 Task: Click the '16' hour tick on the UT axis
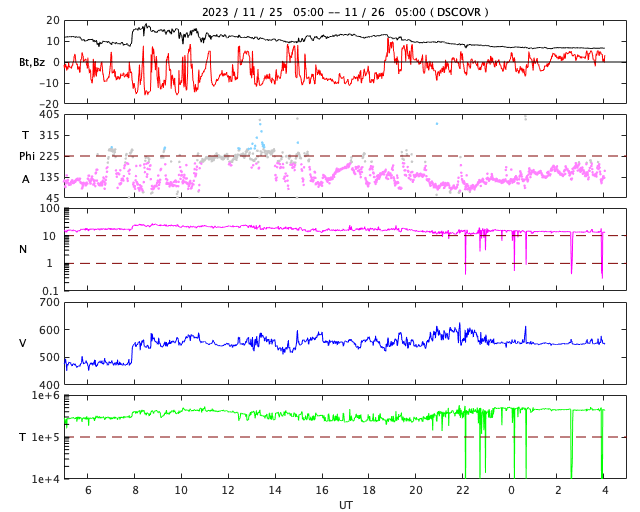[x=322, y=490]
